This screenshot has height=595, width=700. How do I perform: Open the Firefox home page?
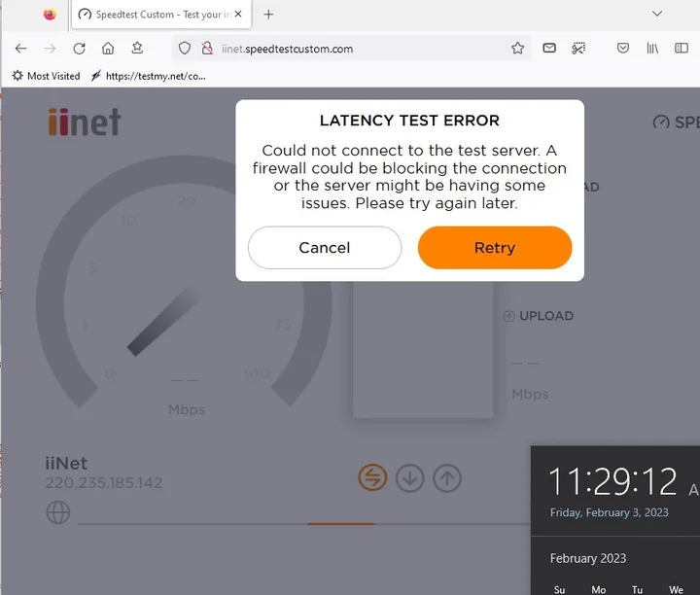(108, 49)
